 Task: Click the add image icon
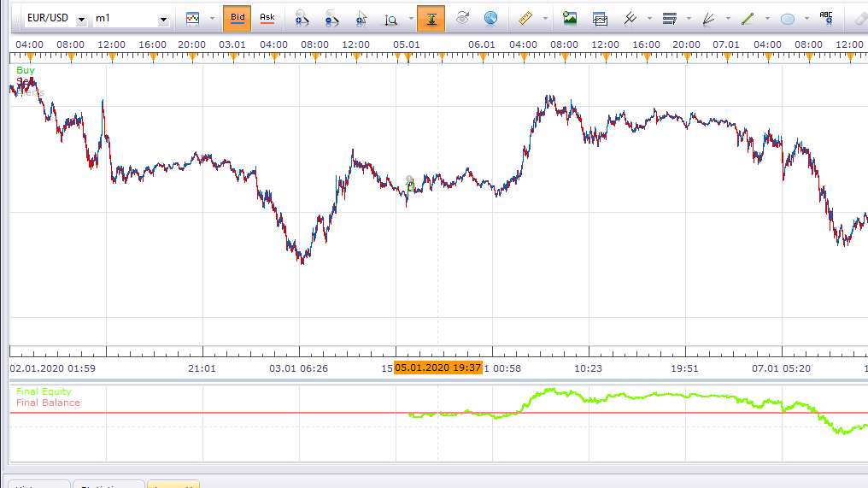coord(570,18)
